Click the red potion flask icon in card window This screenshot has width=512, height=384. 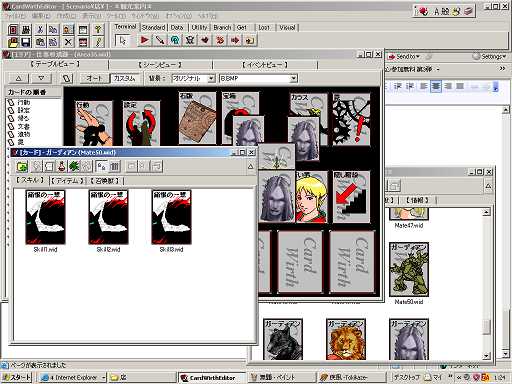[x=61, y=166]
